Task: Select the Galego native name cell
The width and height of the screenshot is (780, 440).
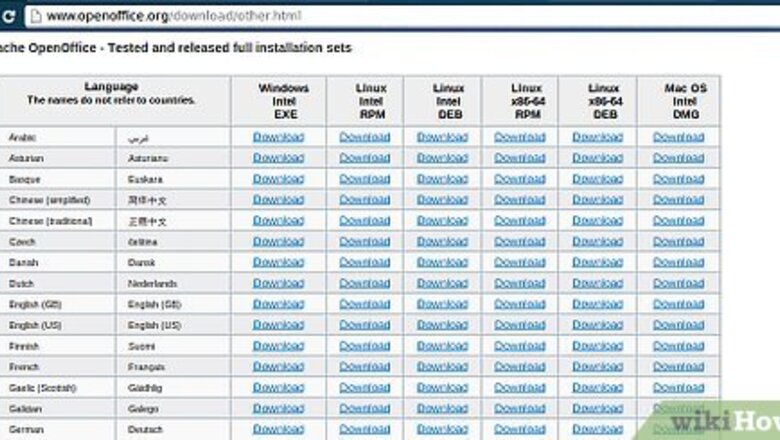Action: 173,409
